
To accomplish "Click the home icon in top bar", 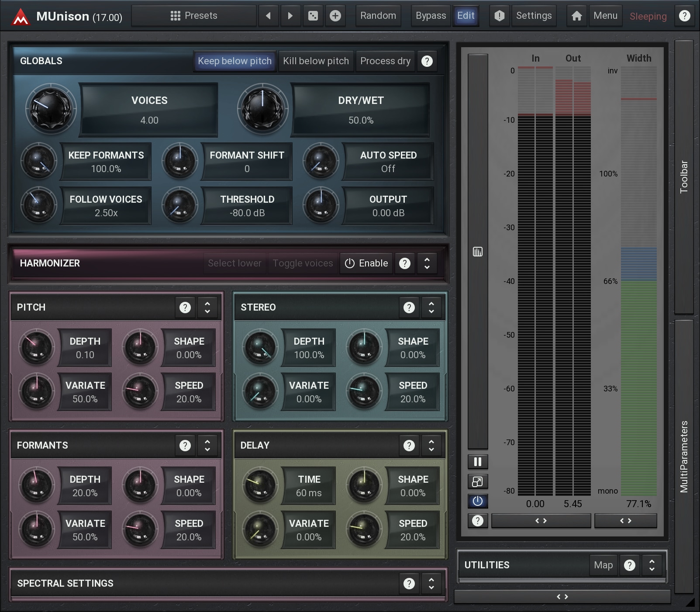I will tap(576, 16).
